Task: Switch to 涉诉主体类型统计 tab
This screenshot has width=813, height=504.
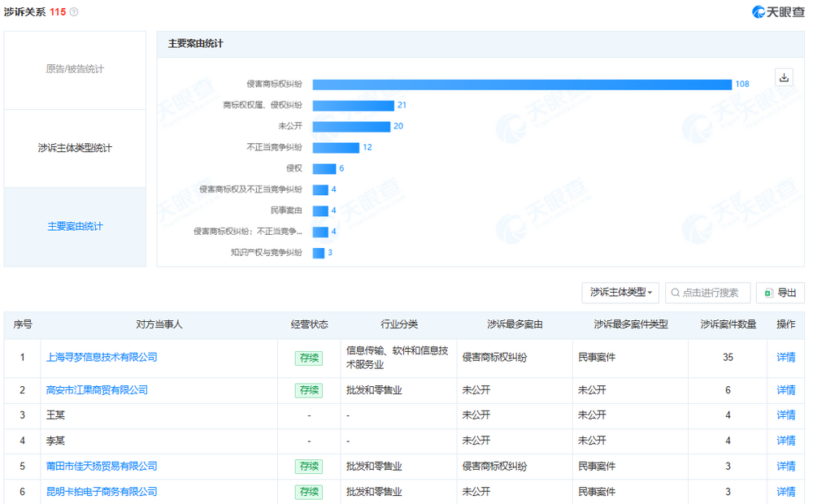Action: pyautogui.click(x=75, y=148)
